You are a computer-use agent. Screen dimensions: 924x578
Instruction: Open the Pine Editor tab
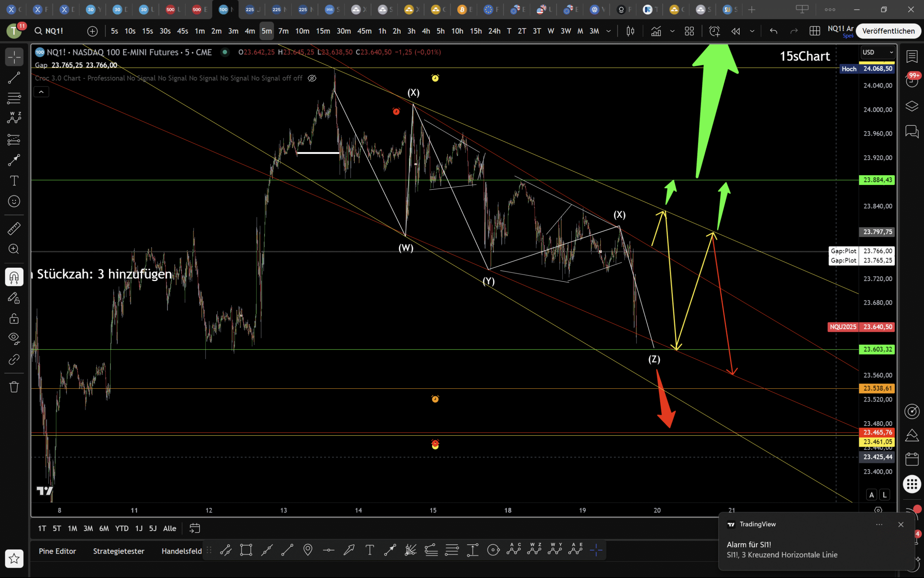coord(57,551)
